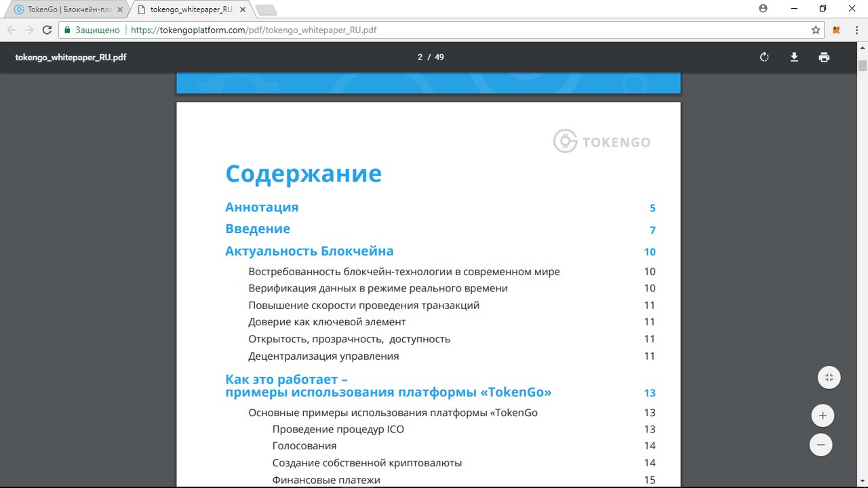
Task: Open Как это работает section heading
Action: click(x=389, y=386)
